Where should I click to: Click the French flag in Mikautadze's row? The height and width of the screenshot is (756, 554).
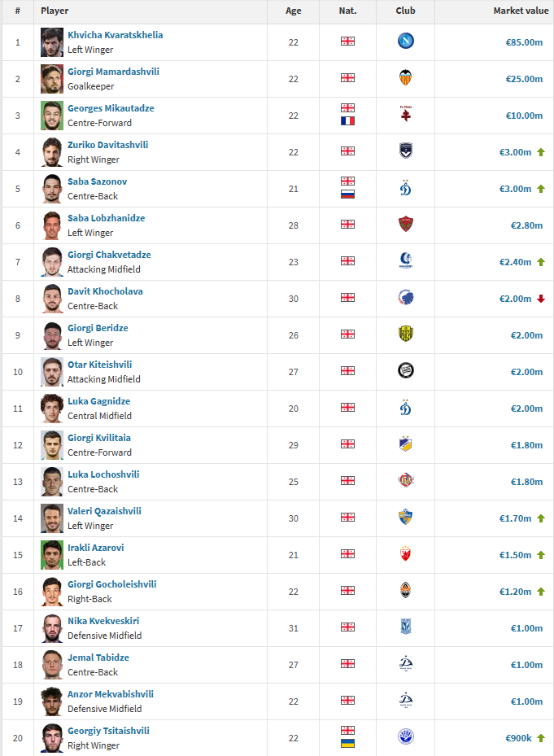click(x=347, y=121)
